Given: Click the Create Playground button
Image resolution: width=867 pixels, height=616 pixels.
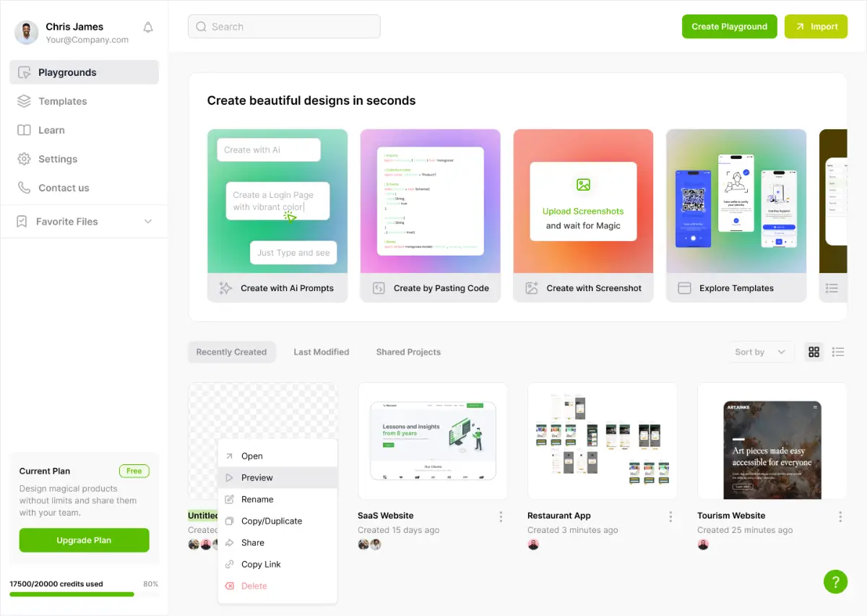Looking at the screenshot, I should click(729, 26).
